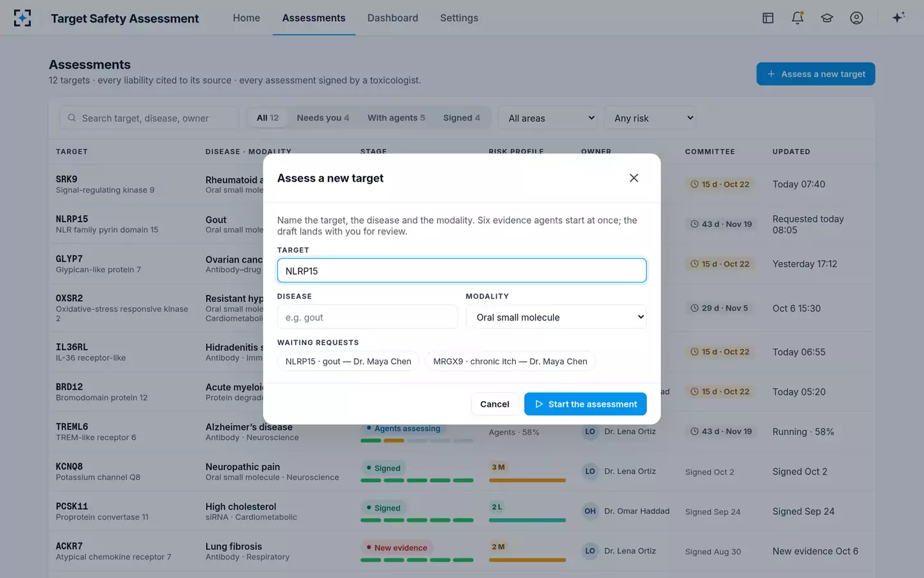Click the New evidence badge for ACKR7
The image size is (924, 578).
click(x=397, y=548)
